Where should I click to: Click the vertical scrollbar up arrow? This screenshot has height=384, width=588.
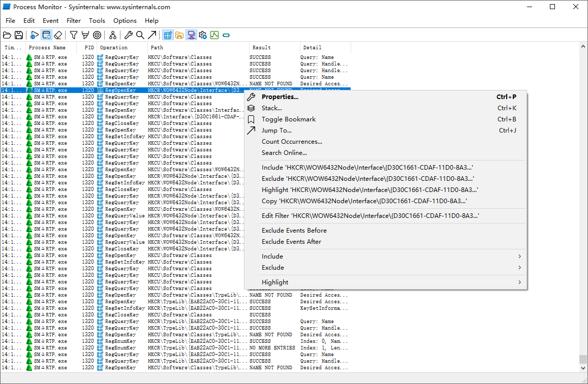[583, 46]
